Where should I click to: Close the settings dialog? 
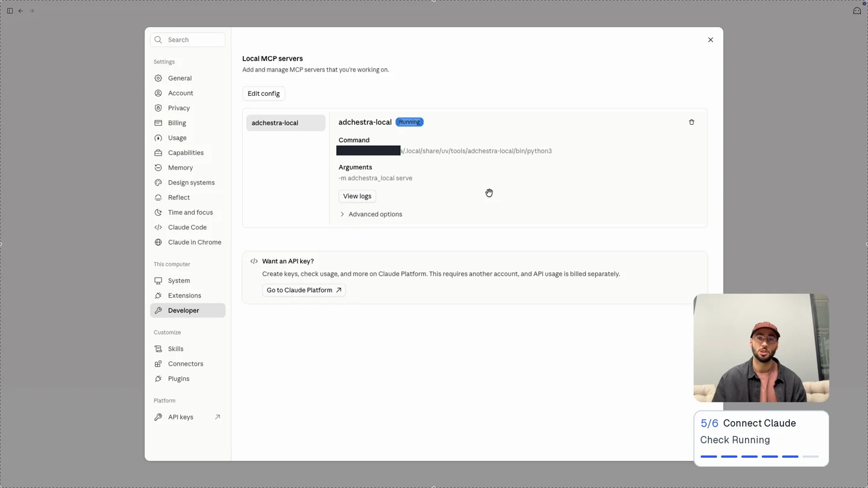click(x=711, y=40)
